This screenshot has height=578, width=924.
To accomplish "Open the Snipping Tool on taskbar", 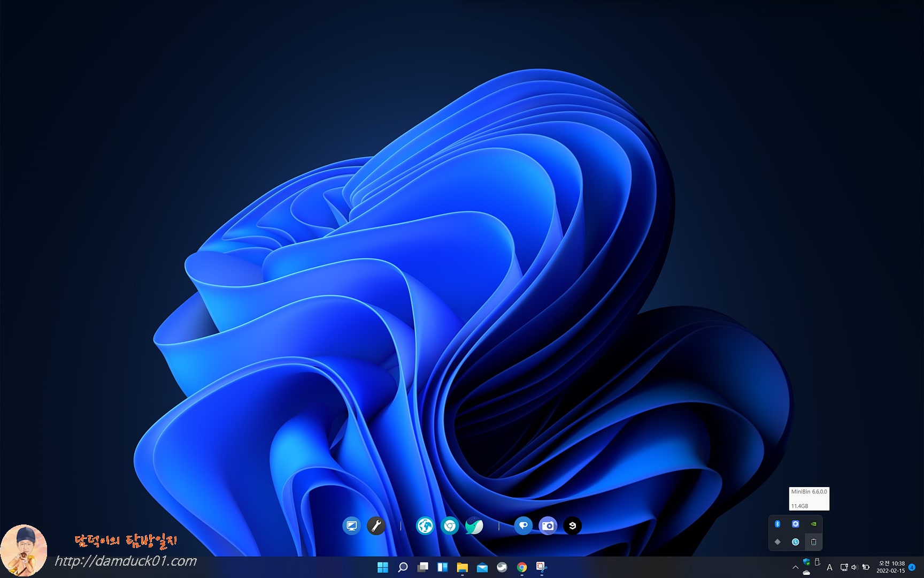I will pos(542,567).
